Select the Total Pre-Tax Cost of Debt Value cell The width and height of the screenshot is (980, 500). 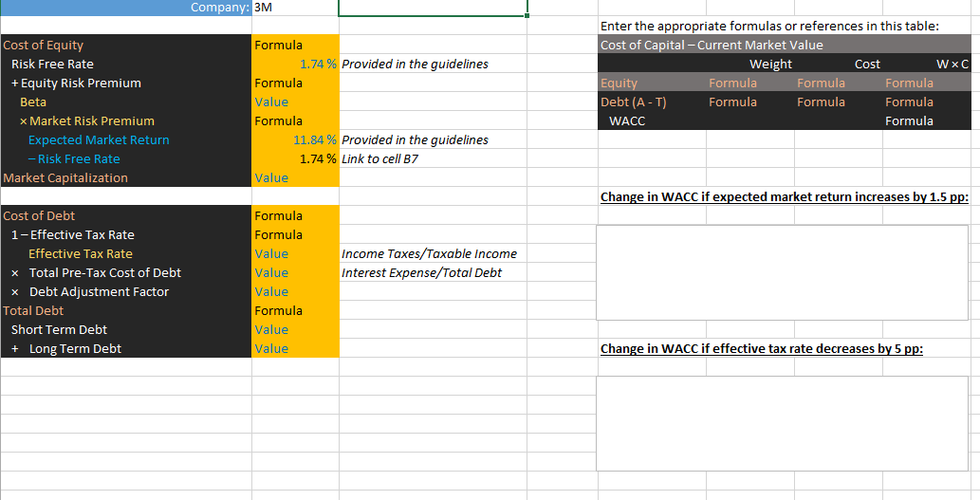click(295, 272)
